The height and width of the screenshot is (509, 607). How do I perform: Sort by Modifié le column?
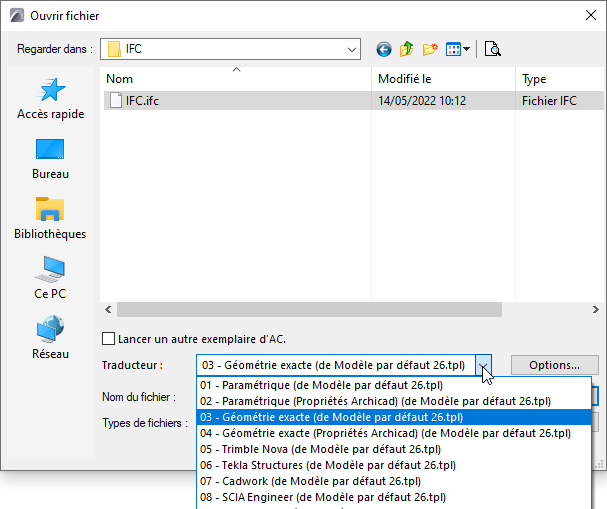[443, 79]
